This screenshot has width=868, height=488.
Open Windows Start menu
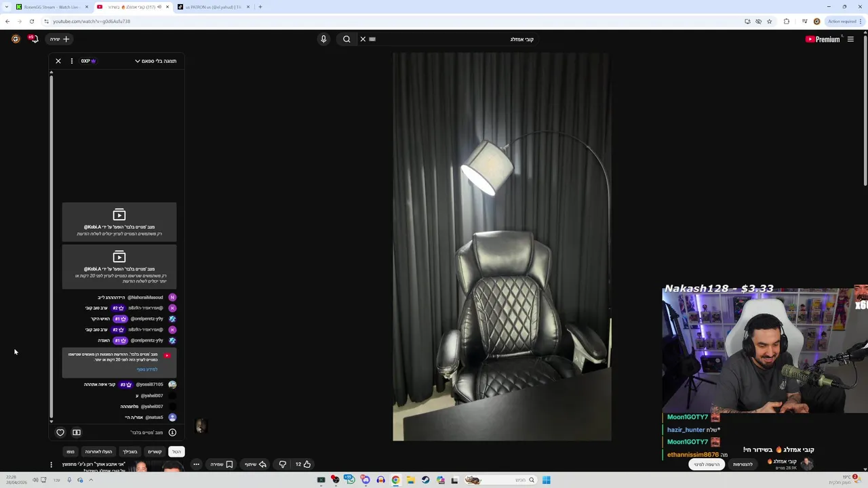point(546,480)
